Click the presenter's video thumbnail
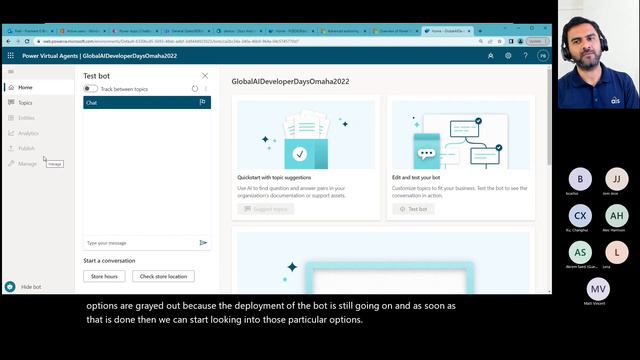The width and height of the screenshot is (640, 360). click(x=599, y=54)
